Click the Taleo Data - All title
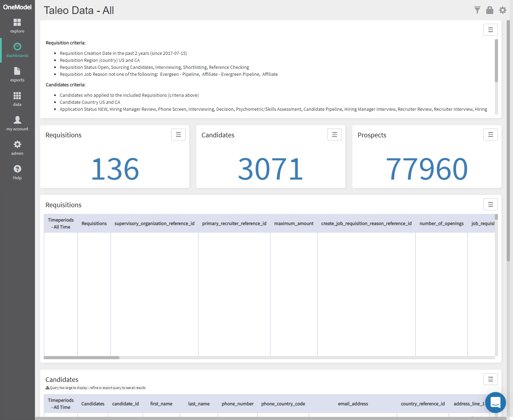 (79, 10)
